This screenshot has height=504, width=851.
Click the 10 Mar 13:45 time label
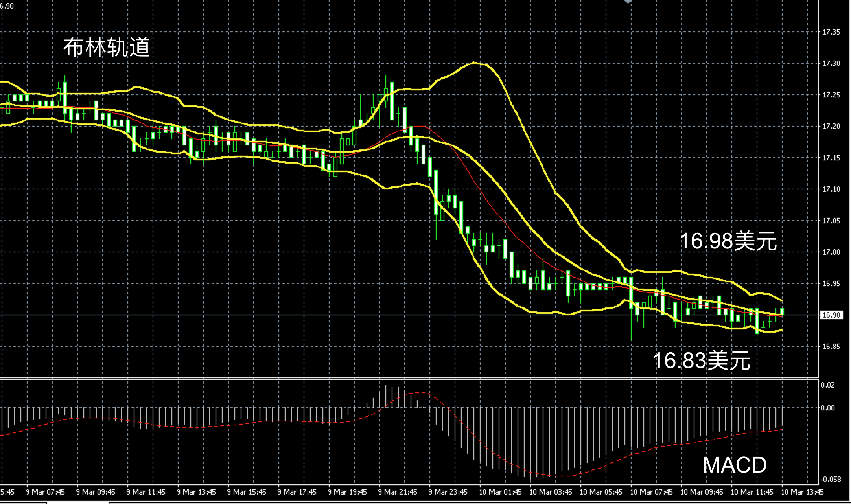[802, 492]
